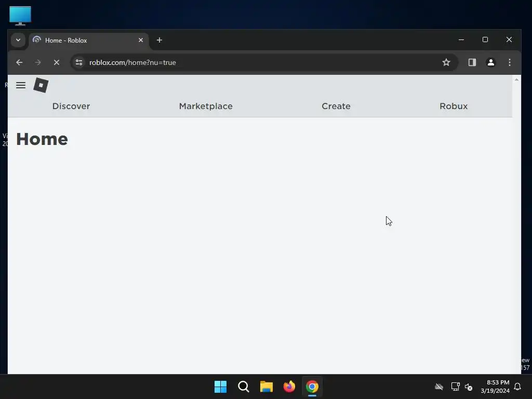
Task: Click the forward navigation arrow
Action: [38, 62]
